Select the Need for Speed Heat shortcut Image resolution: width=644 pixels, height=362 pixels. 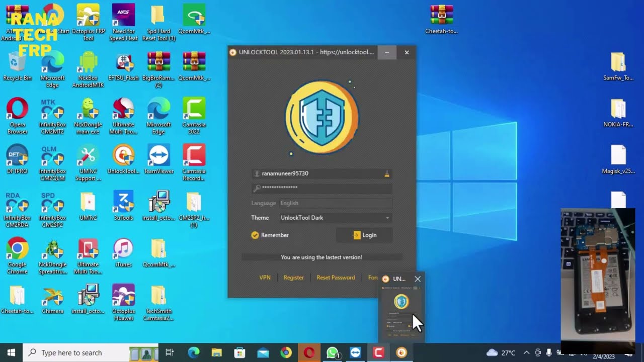click(123, 22)
